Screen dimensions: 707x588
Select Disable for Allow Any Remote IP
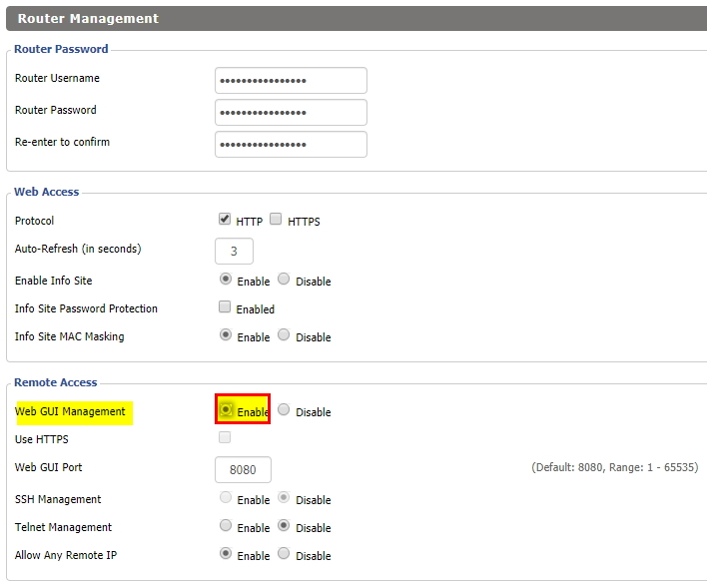coord(284,554)
